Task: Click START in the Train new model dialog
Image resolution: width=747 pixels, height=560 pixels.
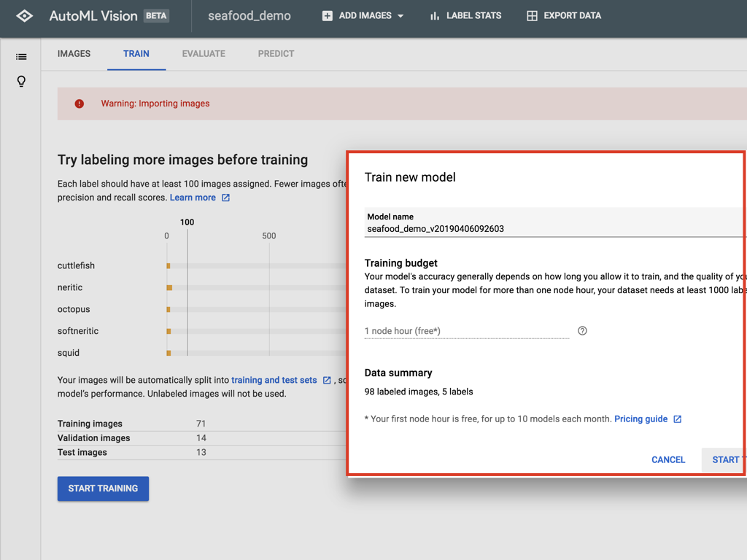Action: tap(724, 459)
